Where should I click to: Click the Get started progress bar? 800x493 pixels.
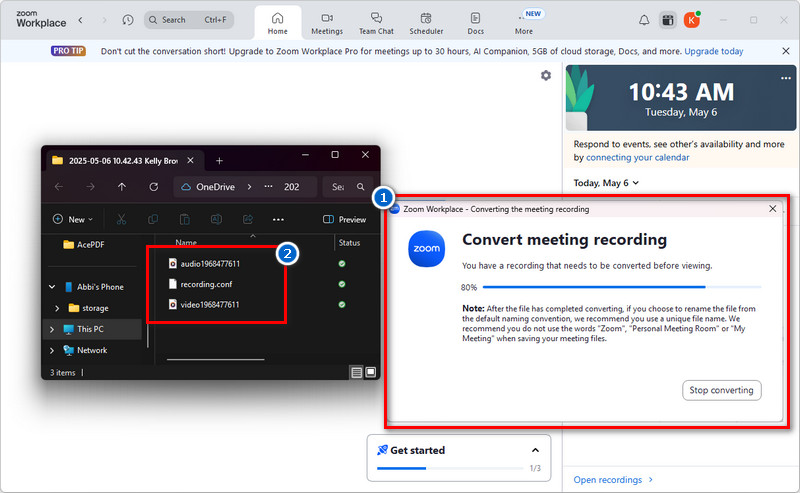pos(450,468)
